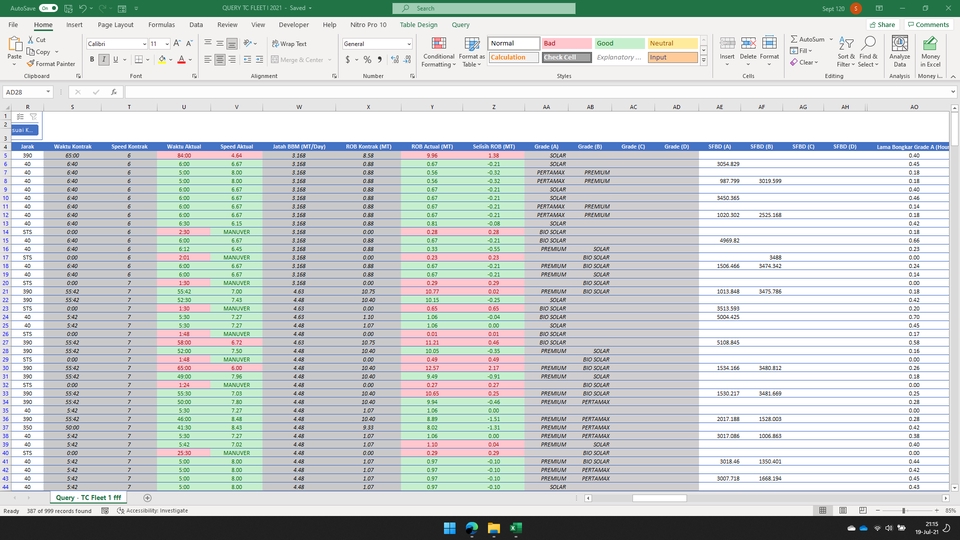Click the Increase Decimal icon

point(395,59)
